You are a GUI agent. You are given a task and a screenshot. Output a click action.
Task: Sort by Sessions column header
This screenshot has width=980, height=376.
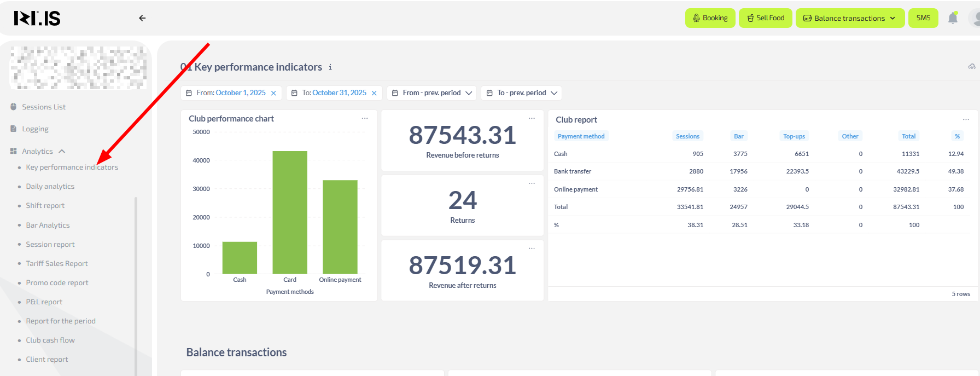pos(687,136)
